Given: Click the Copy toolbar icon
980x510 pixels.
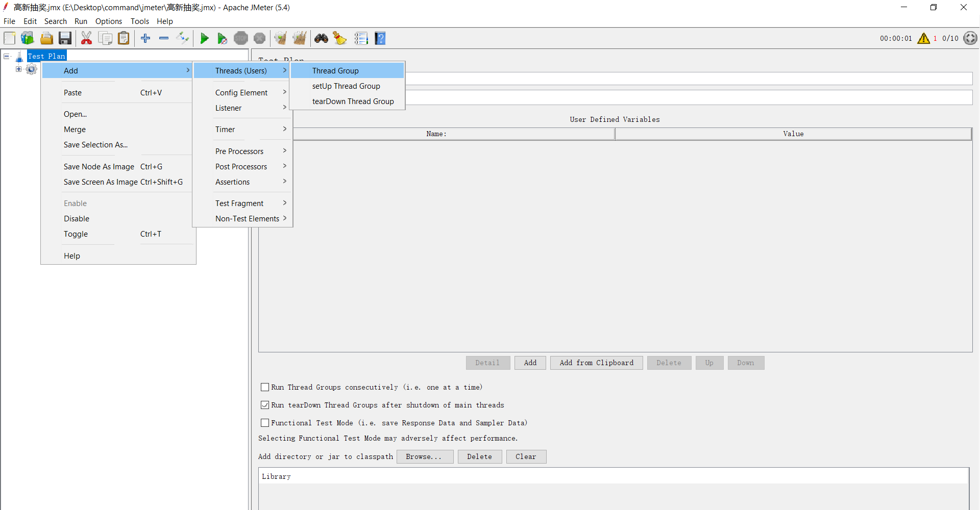Looking at the screenshot, I should click(105, 38).
